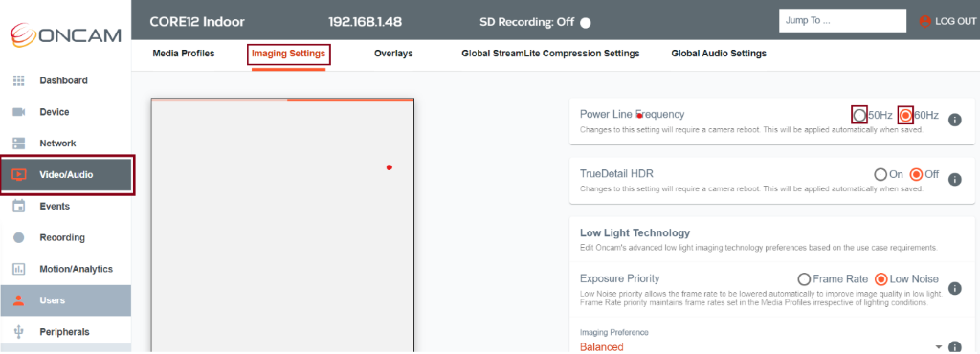Open Global StreamLite Compression Settings tab
This screenshot has height=354, width=980.
click(550, 54)
